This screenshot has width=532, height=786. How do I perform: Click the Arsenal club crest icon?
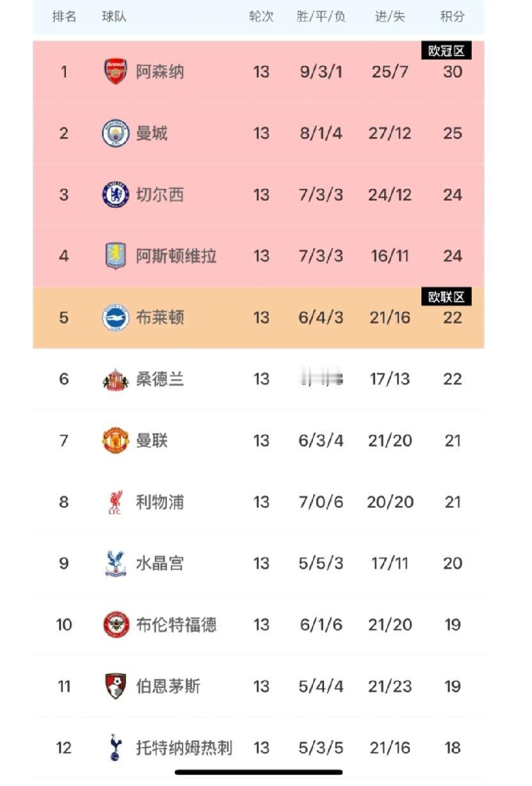[x=116, y=72]
